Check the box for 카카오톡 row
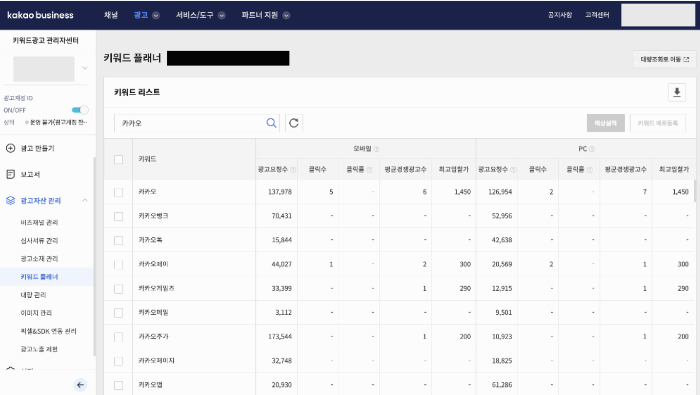This screenshot has width=700, height=395. pyautogui.click(x=118, y=240)
